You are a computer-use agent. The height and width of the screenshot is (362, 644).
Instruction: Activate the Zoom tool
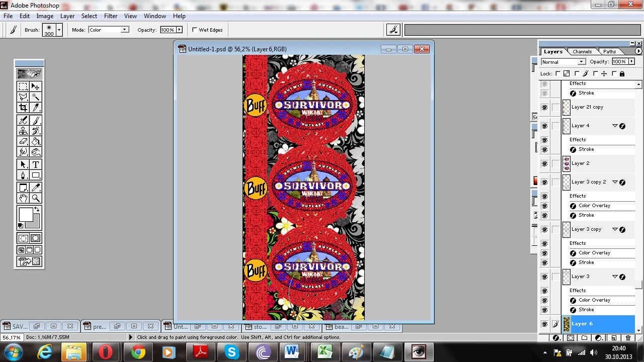[x=36, y=198]
